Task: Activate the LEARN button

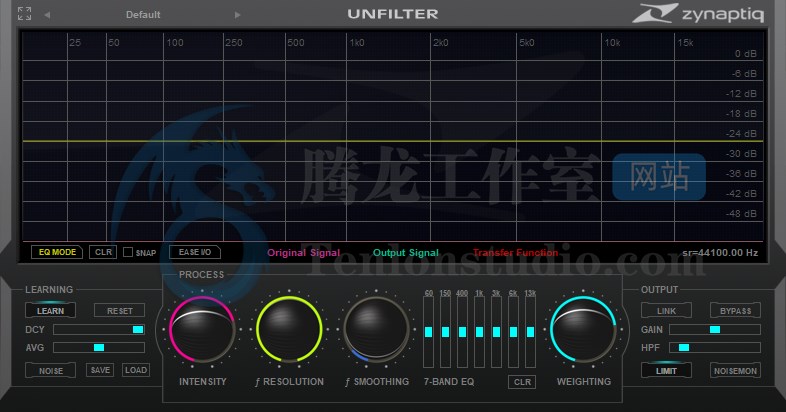Action: [x=50, y=311]
